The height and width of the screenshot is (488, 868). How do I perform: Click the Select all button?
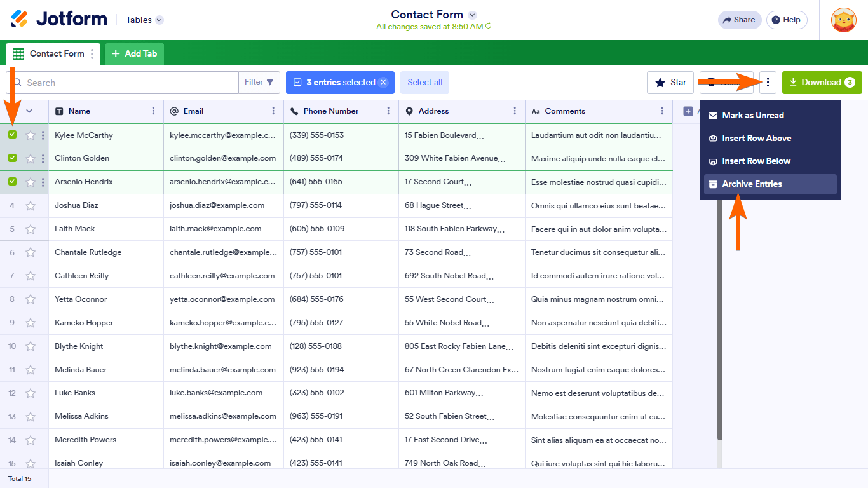[424, 82]
